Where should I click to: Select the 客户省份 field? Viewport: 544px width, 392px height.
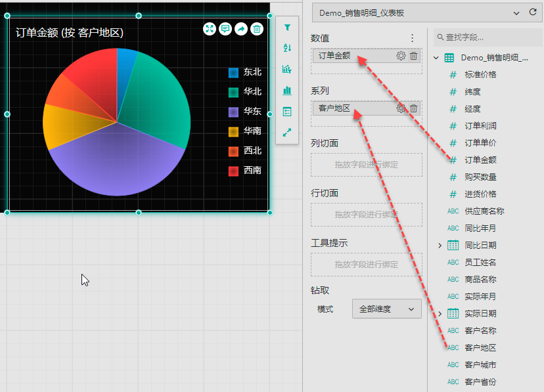480,382
